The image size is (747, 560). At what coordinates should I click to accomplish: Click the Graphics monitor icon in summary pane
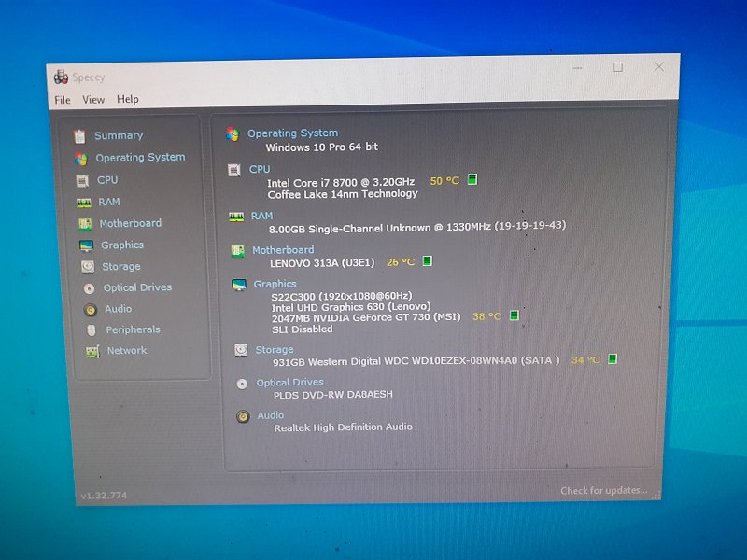click(239, 285)
